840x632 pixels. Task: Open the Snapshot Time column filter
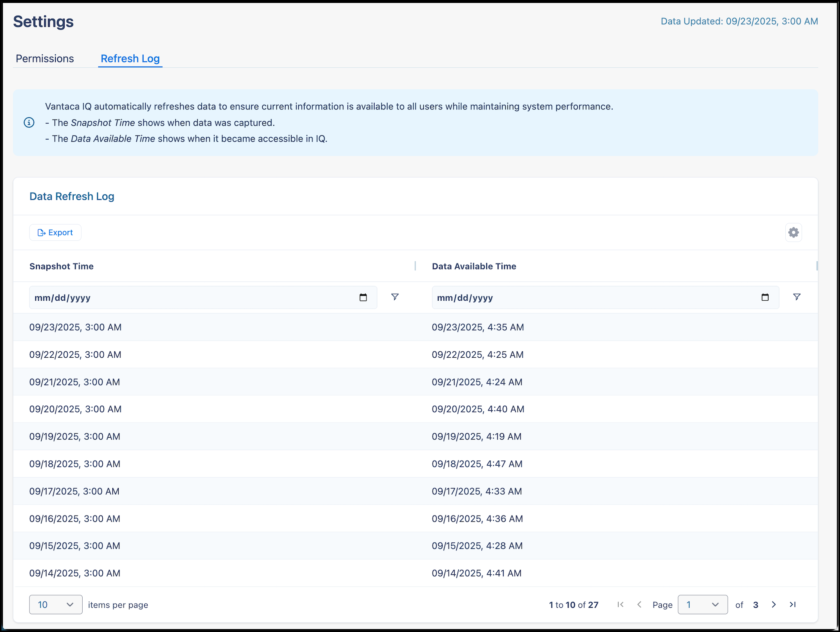(x=395, y=297)
